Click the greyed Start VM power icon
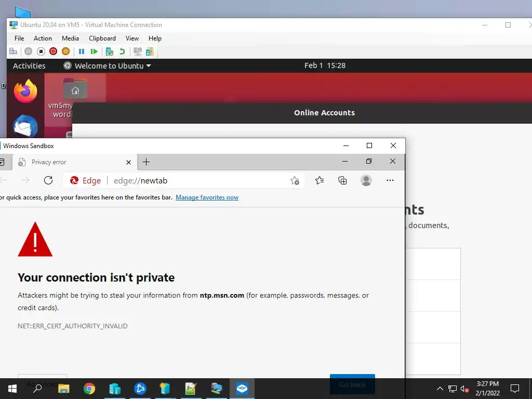This screenshot has height=399, width=532. [x=28, y=51]
